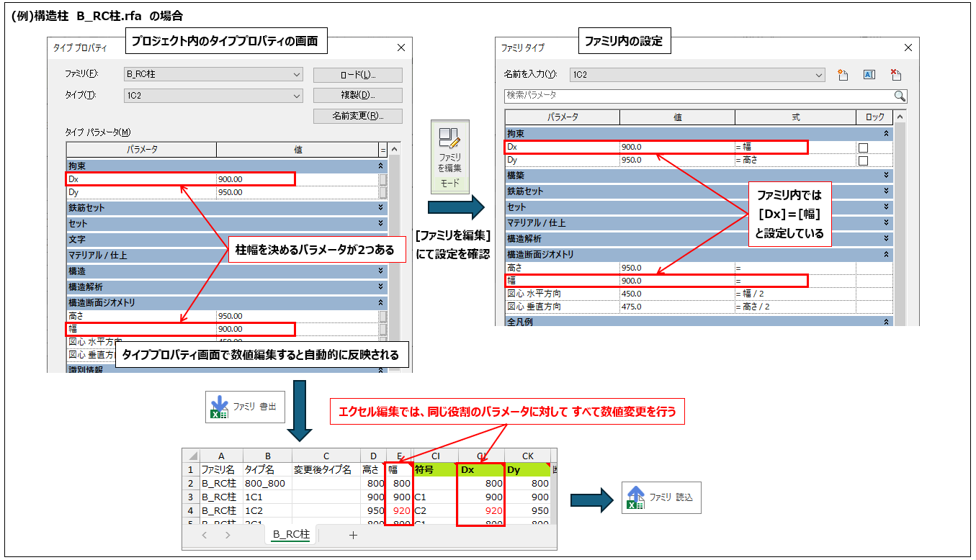Click the previous sheet arrow in Excel
This screenshot has height=560, width=976.
click(x=205, y=535)
